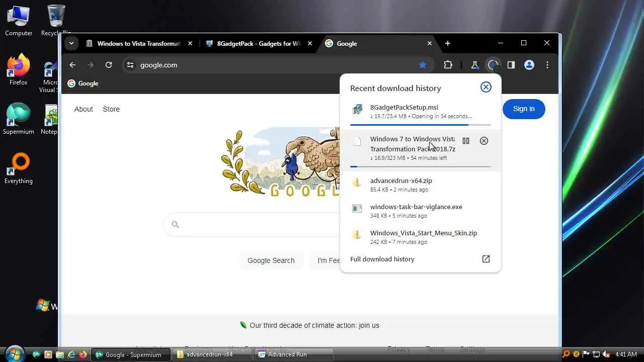644x362 pixels.
Task: Cancel the Transformation Pack 2018.7z download
Action: click(484, 141)
